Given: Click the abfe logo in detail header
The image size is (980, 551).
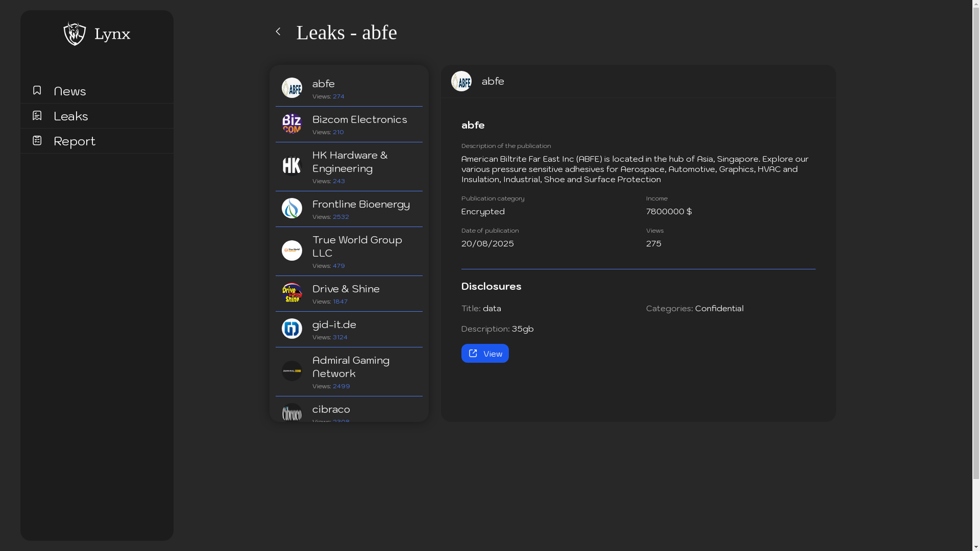Looking at the screenshot, I should click(x=461, y=81).
